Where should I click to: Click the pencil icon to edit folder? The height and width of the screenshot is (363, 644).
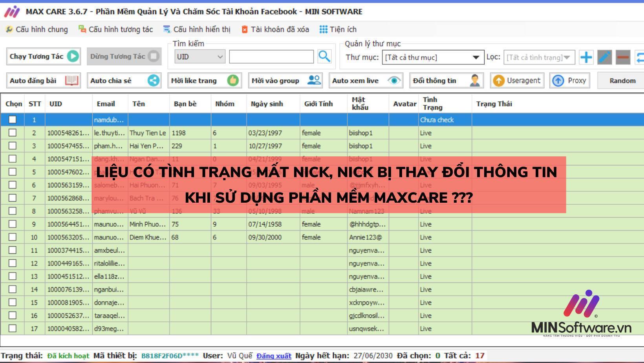(604, 57)
